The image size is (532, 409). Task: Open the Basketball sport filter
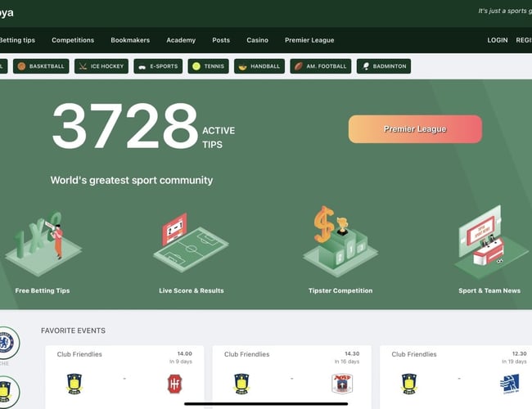(41, 66)
